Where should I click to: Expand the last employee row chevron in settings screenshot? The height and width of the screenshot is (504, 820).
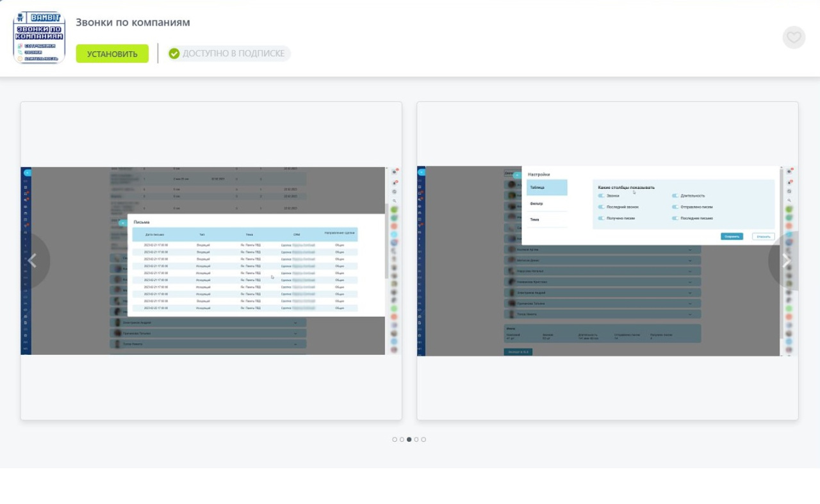(691, 314)
